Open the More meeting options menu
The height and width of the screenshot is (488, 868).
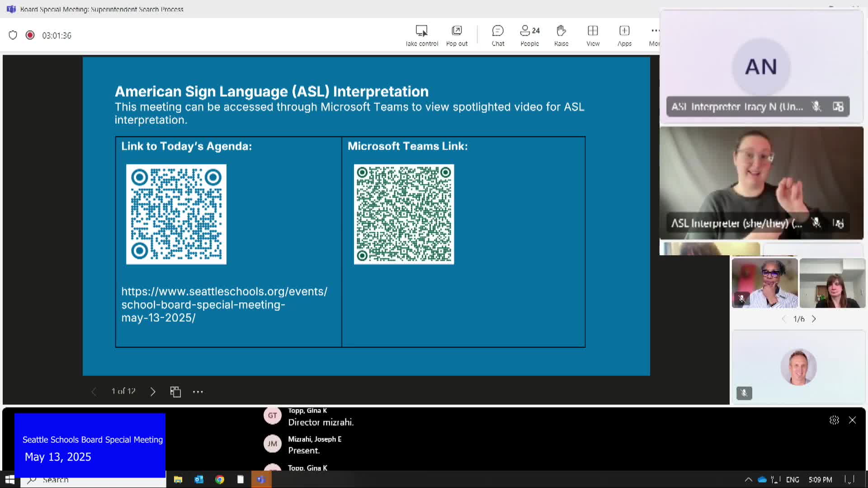pyautogui.click(x=655, y=35)
